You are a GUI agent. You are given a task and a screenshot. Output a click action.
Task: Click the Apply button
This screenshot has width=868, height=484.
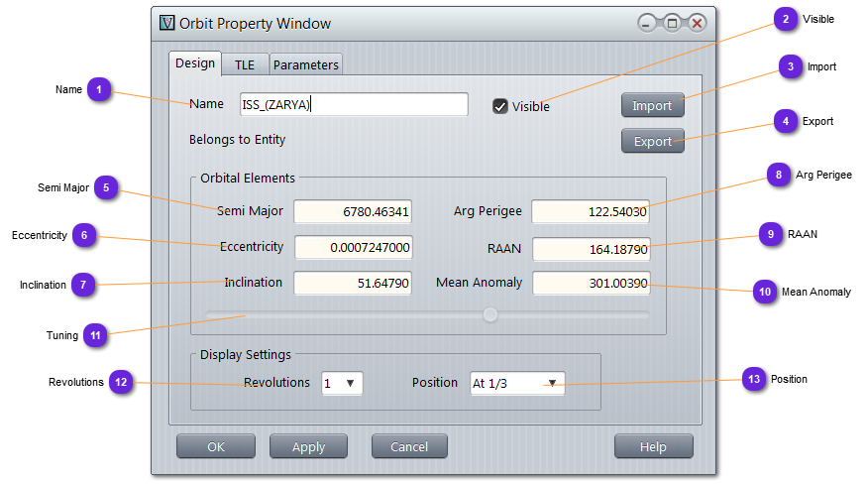coord(308,446)
